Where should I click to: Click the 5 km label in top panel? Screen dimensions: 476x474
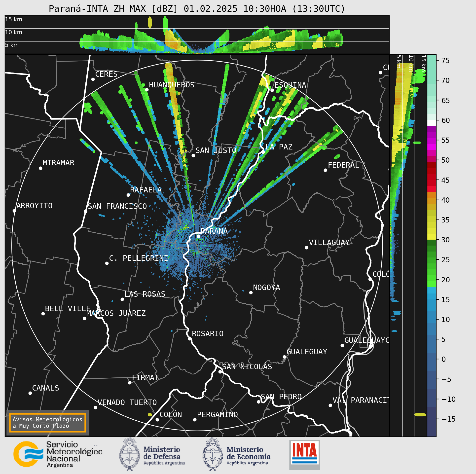[12, 45]
